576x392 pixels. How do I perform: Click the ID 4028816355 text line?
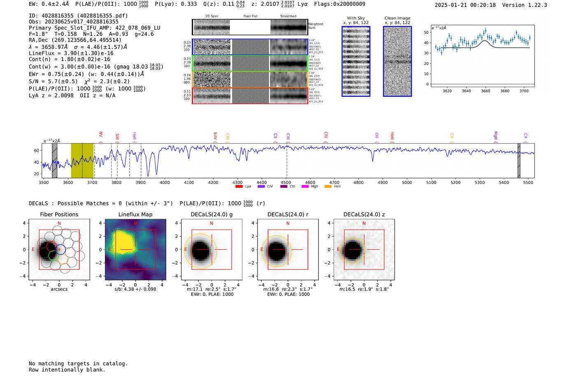(x=78, y=16)
